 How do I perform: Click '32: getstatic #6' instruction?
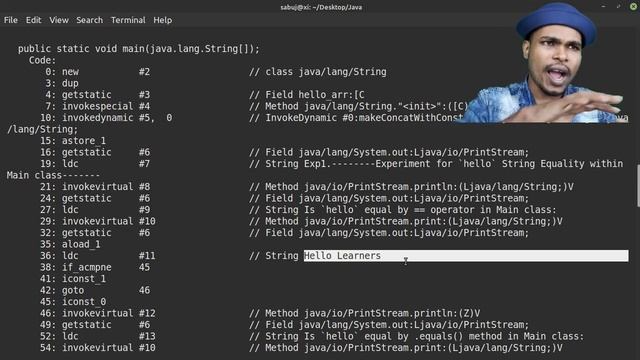[95, 233]
